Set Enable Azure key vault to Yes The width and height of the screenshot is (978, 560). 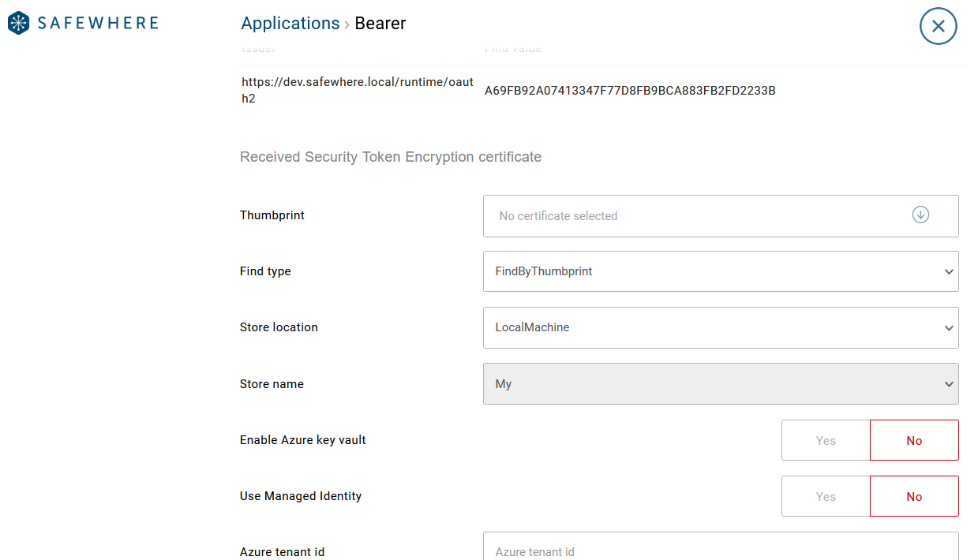point(826,440)
